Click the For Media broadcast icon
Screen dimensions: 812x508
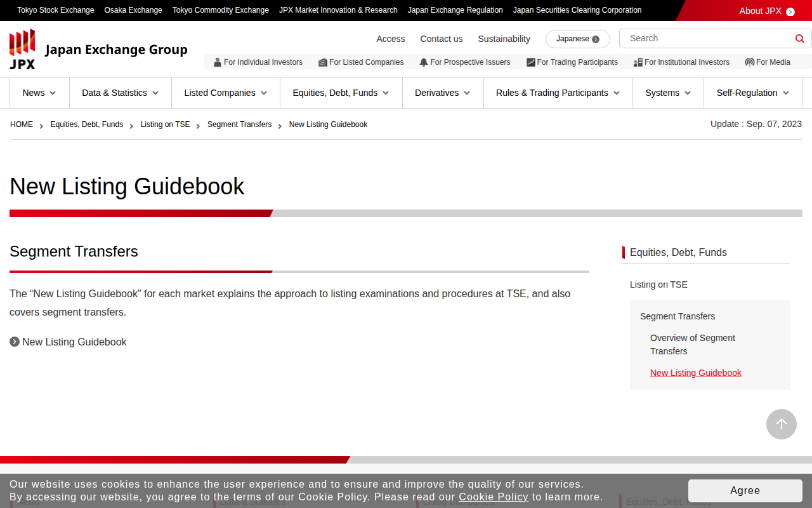[x=750, y=62]
